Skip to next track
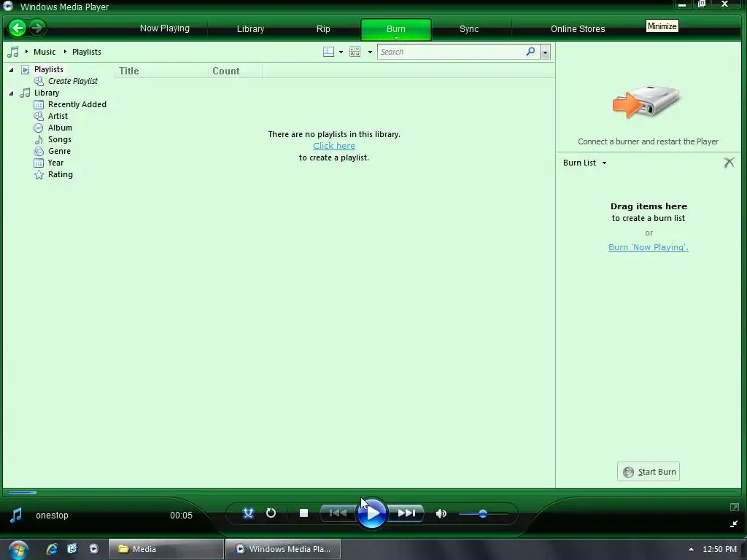747x560 pixels. tap(406, 513)
